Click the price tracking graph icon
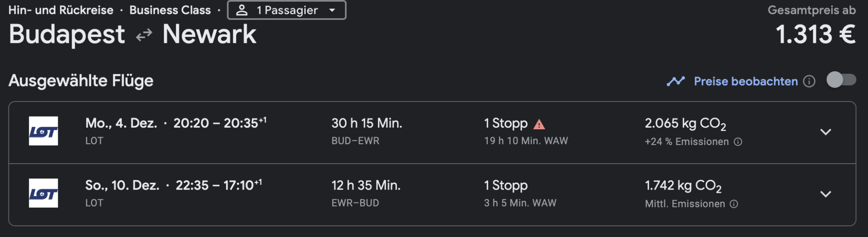This screenshot has height=237, width=868. click(x=676, y=81)
